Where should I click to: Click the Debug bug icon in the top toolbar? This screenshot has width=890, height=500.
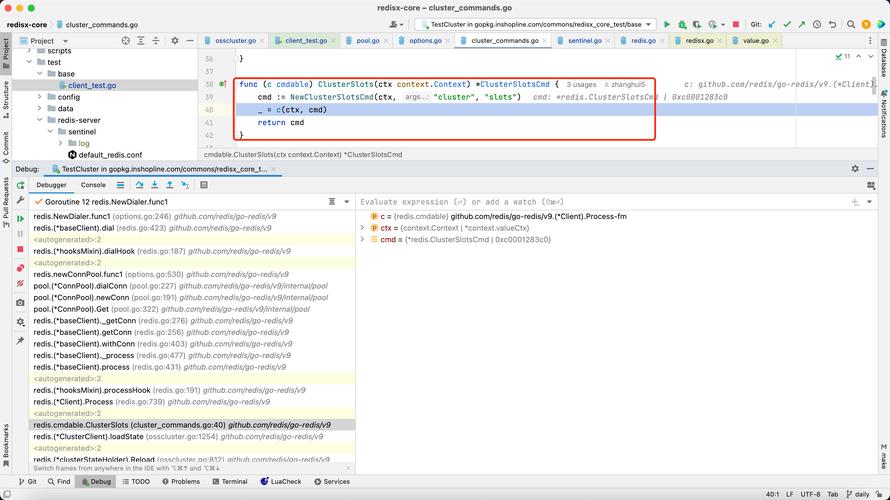click(682, 24)
